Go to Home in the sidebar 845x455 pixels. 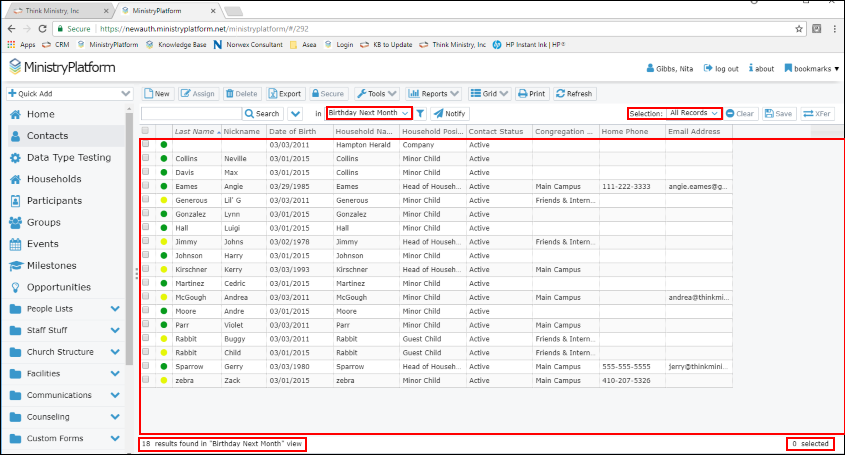(x=40, y=114)
